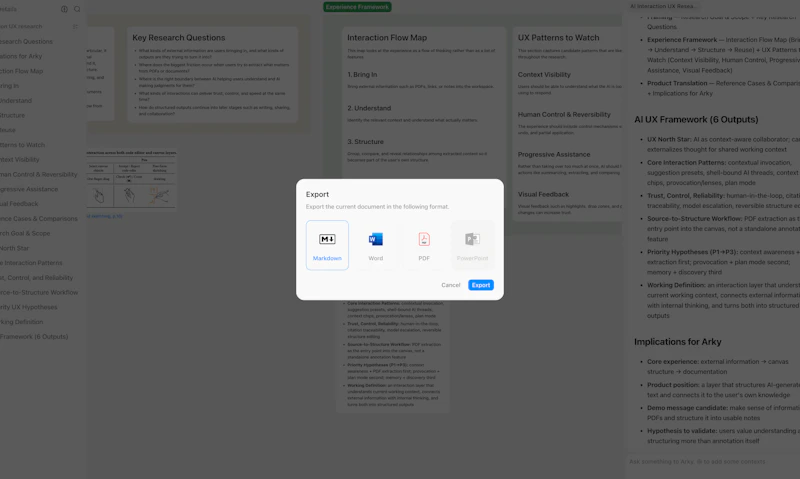Screen dimensions: 800x479
Task: Open Source-to-Structure Workflow outline entry
Action: 39,293
